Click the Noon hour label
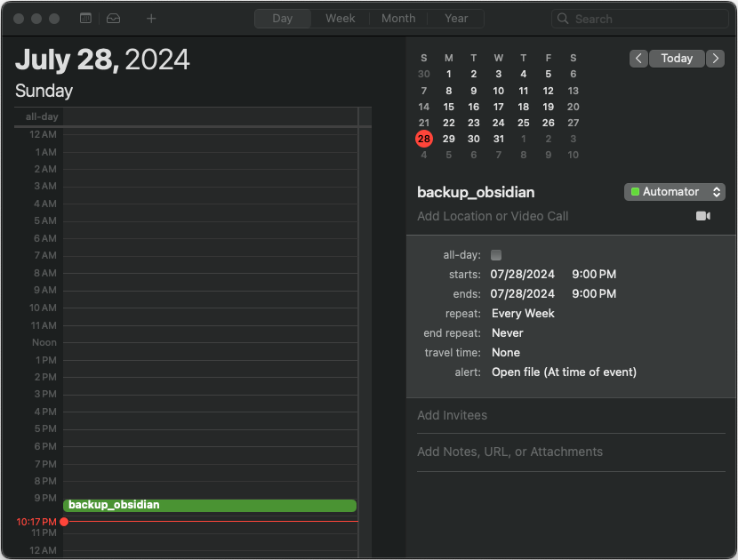 44,342
